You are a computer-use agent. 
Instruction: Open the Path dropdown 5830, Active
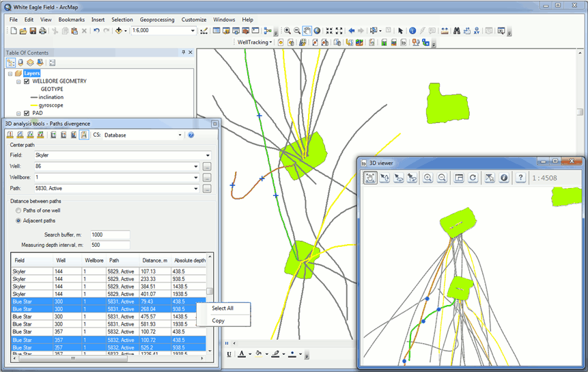click(x=196, y=189)
